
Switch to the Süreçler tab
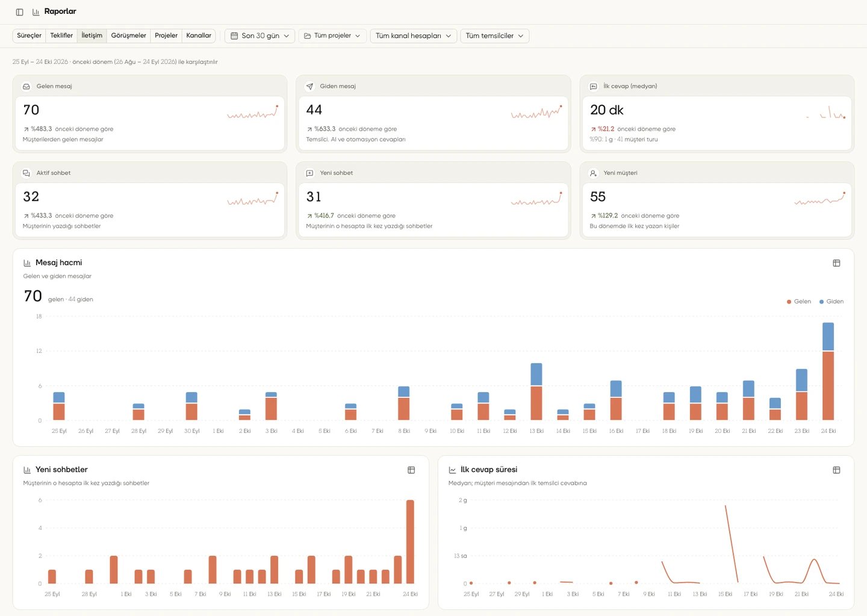[x=30, y=36]
